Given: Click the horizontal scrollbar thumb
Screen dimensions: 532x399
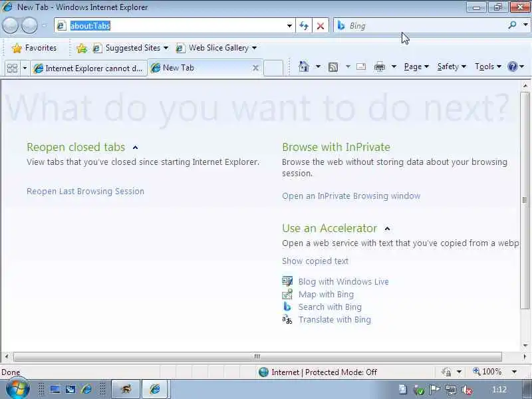Looking at the screenshot, I should coord(257,356).
